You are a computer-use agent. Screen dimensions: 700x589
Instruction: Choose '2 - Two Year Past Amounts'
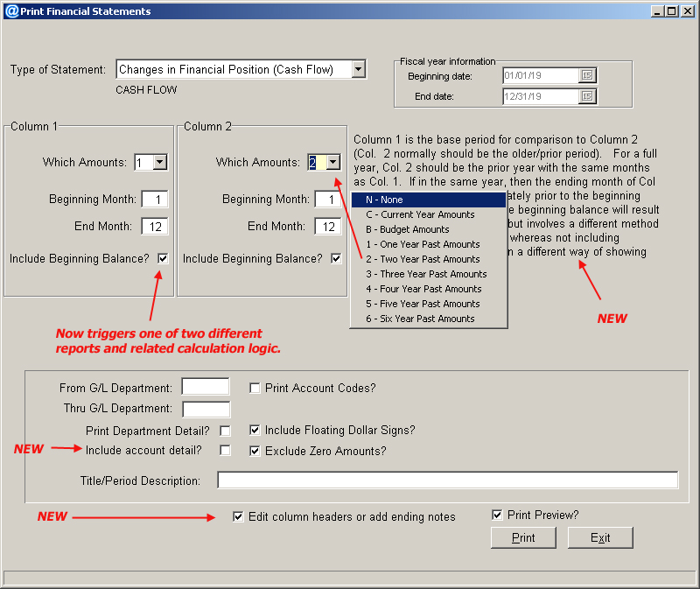coord(429,259)
